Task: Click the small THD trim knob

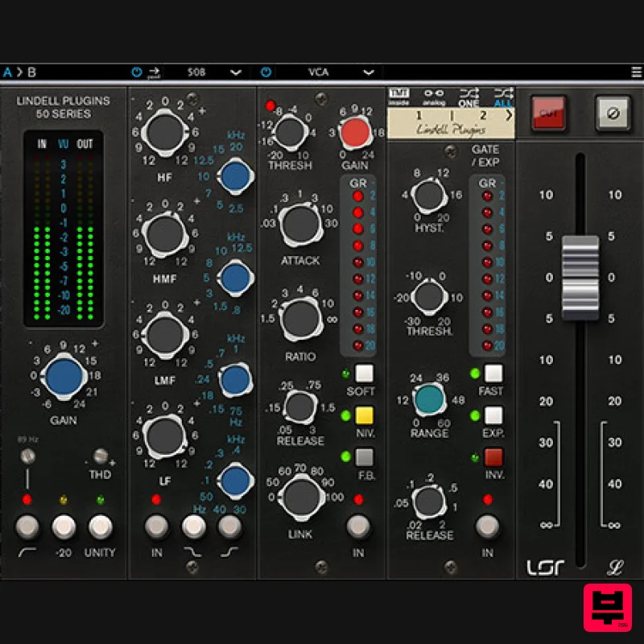Action: pyautogui.click(x=101, y=456)
